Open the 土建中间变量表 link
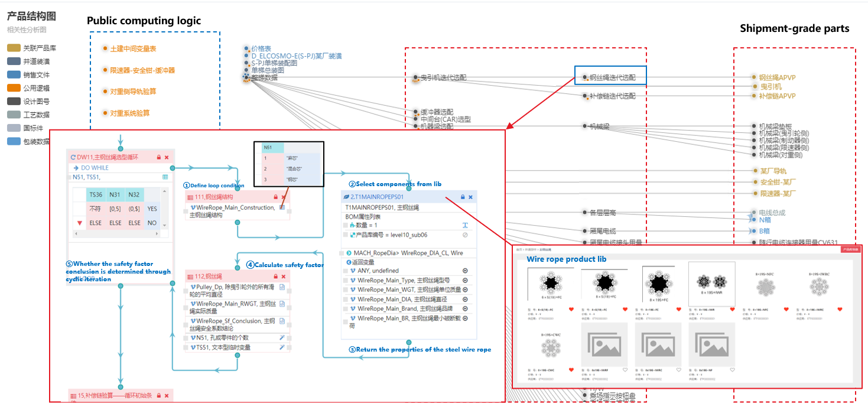This screenshot has height=403, width=868. pyautogui.click(x=133, y=48)
